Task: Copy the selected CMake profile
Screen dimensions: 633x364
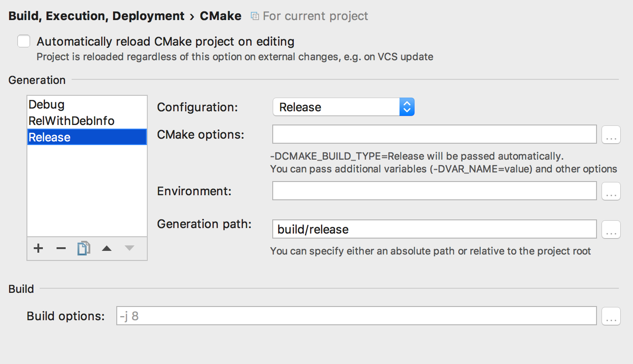Action: point(83,248)
